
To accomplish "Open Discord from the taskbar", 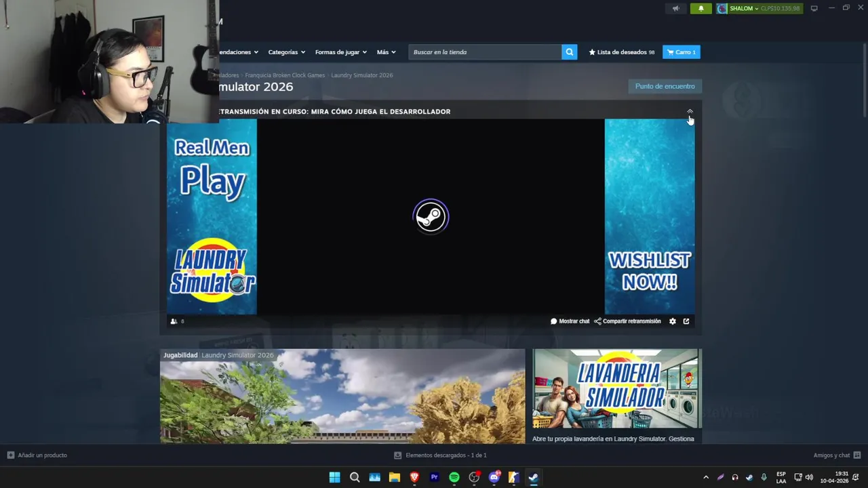I will [494, 477].
